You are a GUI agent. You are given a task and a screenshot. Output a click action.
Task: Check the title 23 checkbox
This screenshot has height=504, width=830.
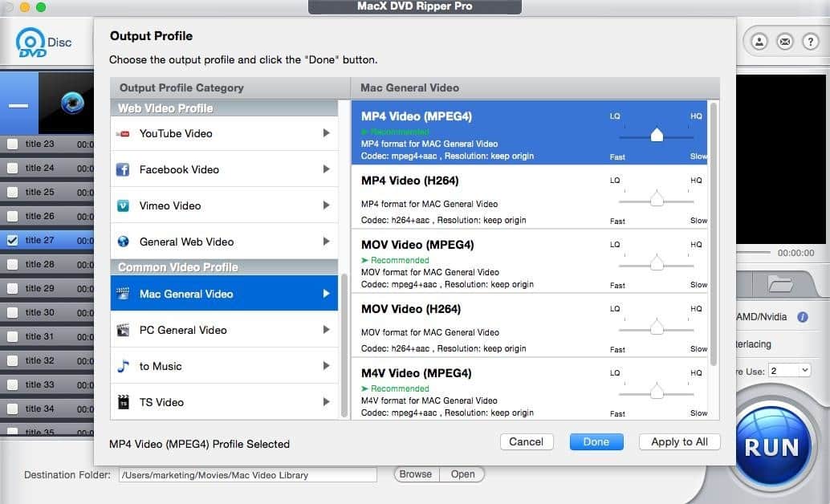(x=12, y=144)
